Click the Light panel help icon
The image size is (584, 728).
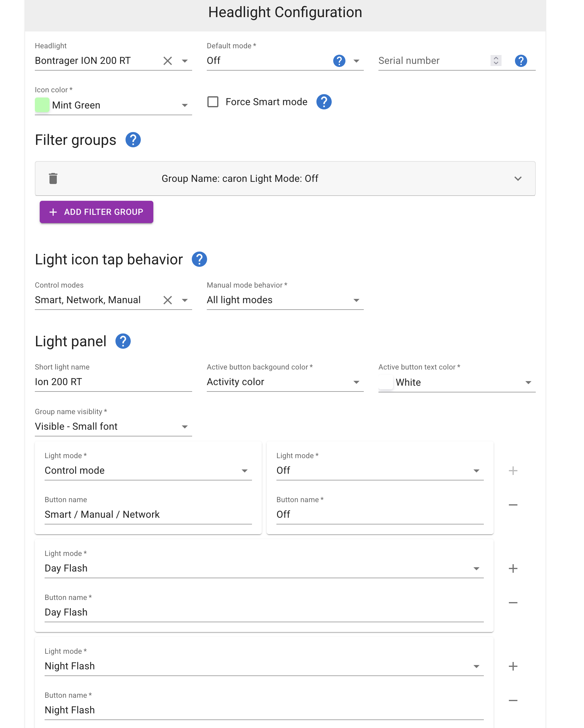(123, 341)
